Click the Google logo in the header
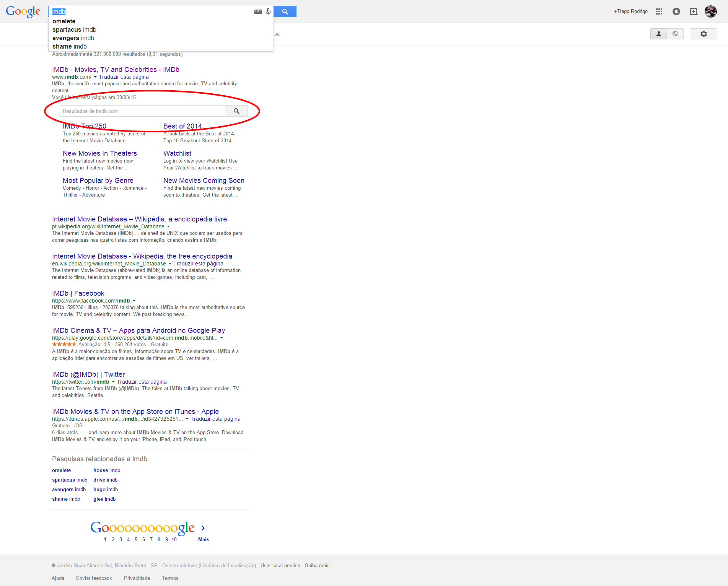The image size is (728, 586). [x=23, y=11]
